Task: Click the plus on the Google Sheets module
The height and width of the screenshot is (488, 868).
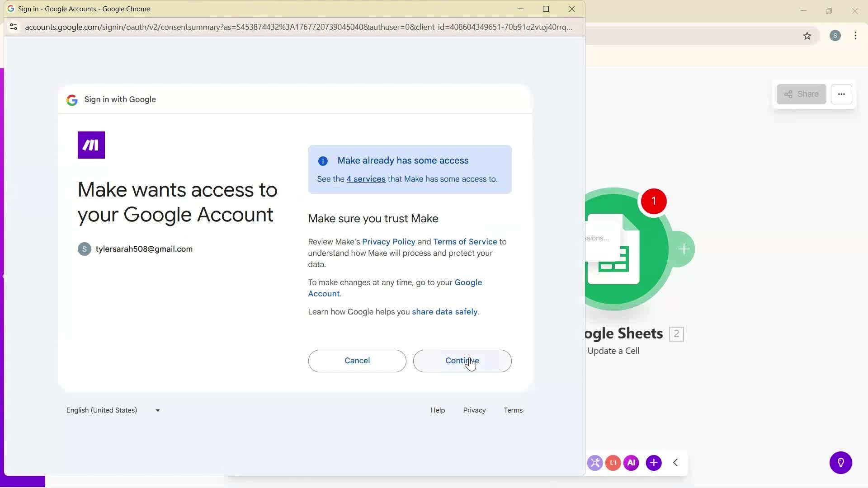Action: [x=684, y=249]
